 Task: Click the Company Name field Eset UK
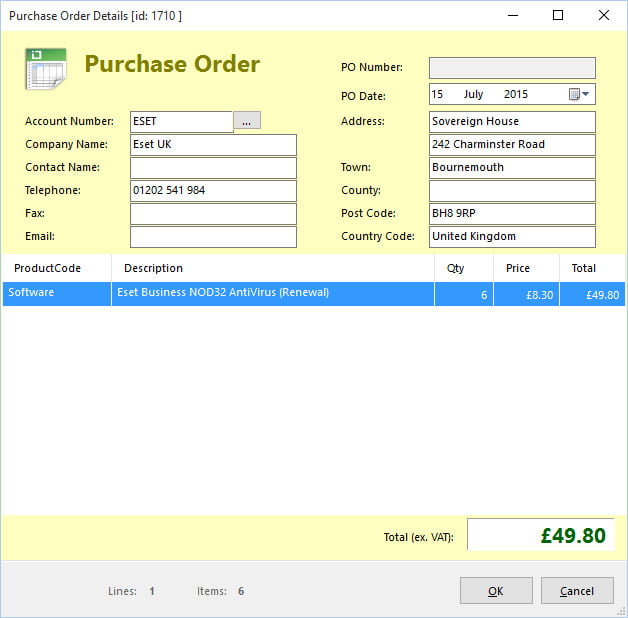tap(213, 145)
